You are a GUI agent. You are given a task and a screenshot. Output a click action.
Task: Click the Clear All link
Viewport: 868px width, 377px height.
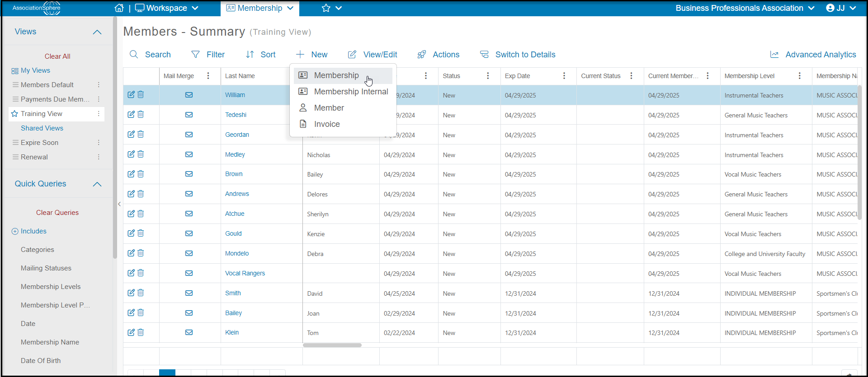[x=57, y=56]
